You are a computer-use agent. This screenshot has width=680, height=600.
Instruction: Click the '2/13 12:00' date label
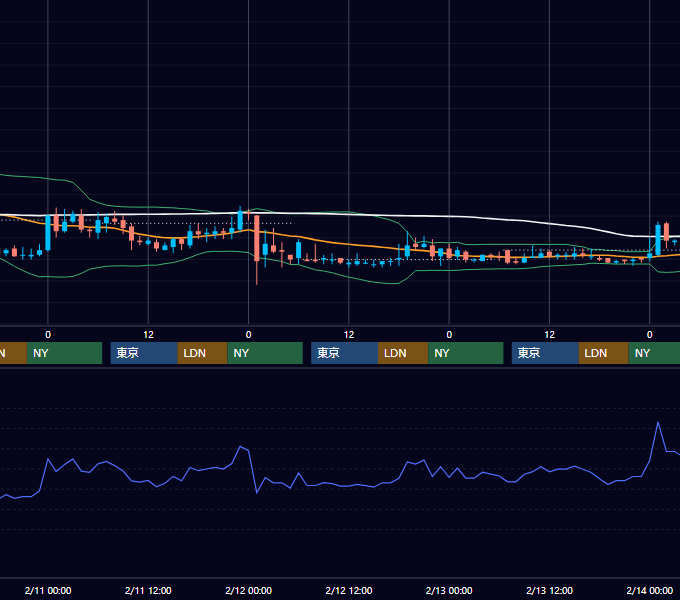[549, 590]
